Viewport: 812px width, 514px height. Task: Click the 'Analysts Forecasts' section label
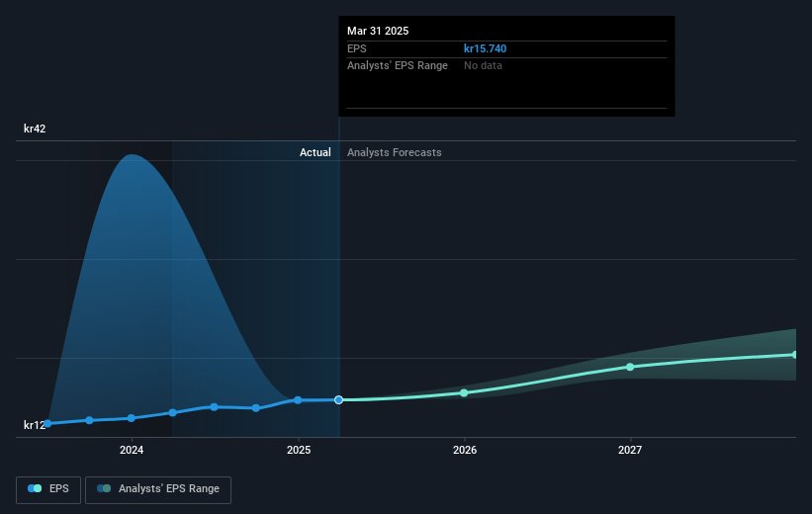point(394,152)
